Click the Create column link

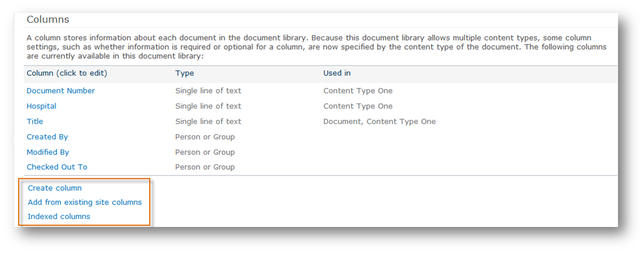coord(55,188)
